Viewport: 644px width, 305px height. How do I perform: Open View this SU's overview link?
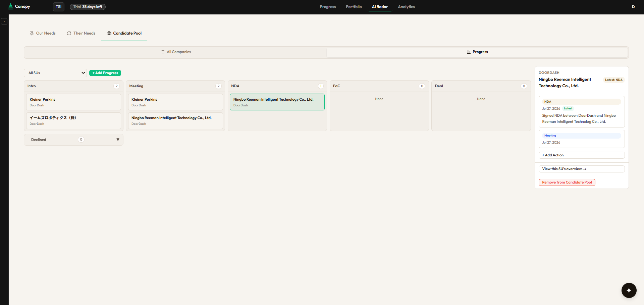click(582, 169)
